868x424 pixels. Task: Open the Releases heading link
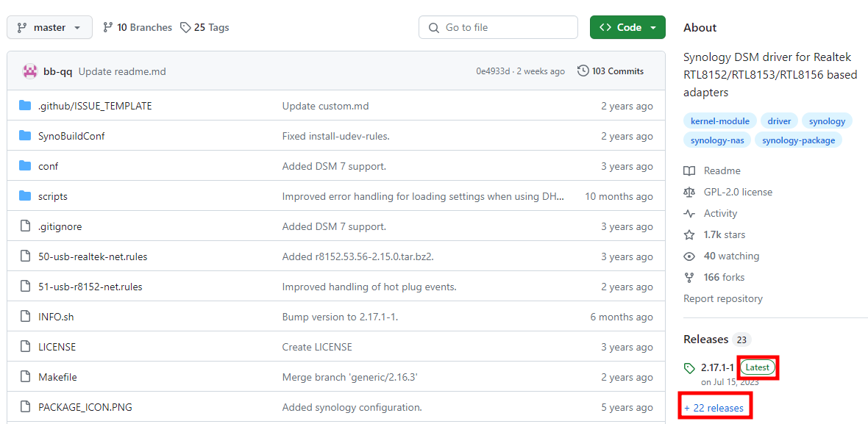717,339
